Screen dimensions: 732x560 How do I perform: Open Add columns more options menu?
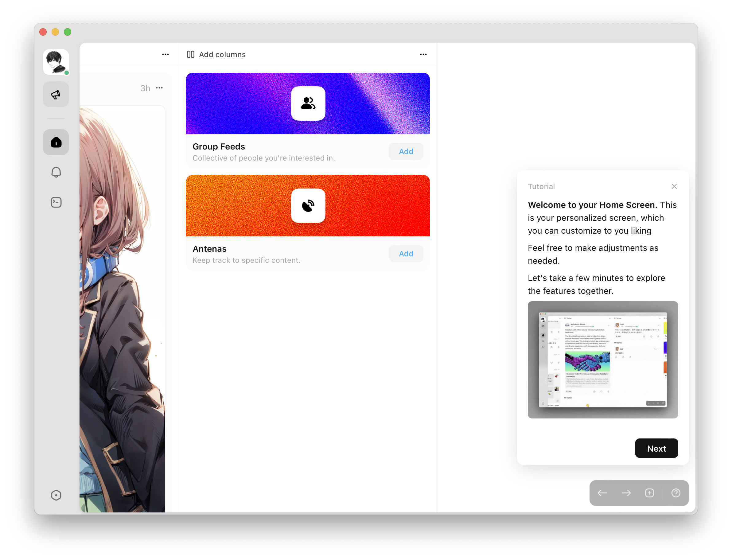(423, 54)
